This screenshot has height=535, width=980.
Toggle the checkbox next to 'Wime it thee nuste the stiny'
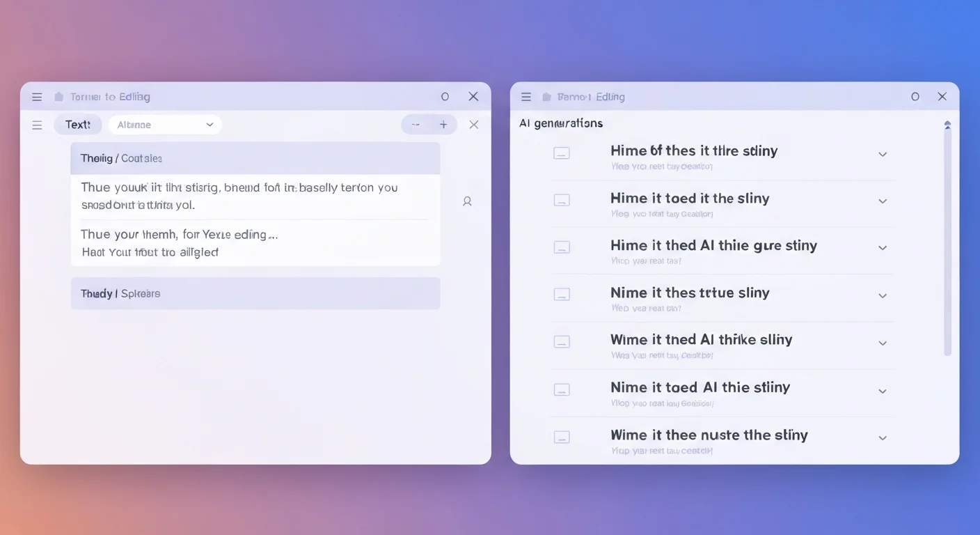point(562,437)
